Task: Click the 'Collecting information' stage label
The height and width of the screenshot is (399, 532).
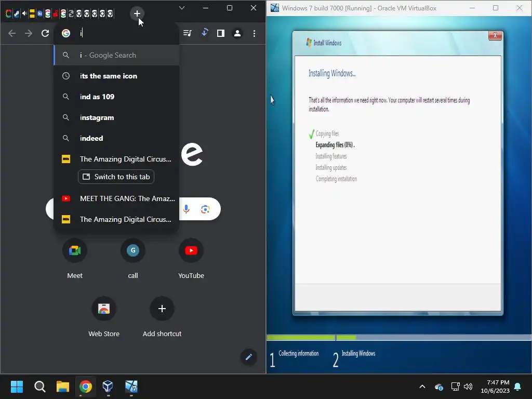Action: [x=299, y=353]
